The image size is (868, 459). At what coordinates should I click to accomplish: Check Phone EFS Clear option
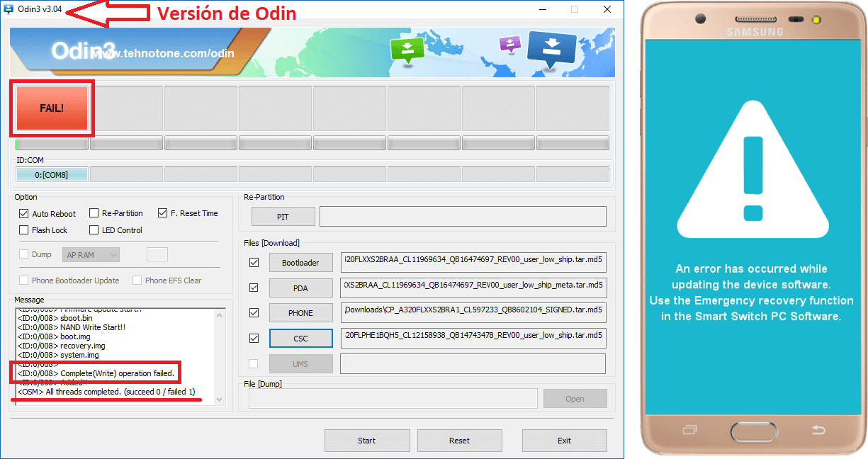(137, 280)
